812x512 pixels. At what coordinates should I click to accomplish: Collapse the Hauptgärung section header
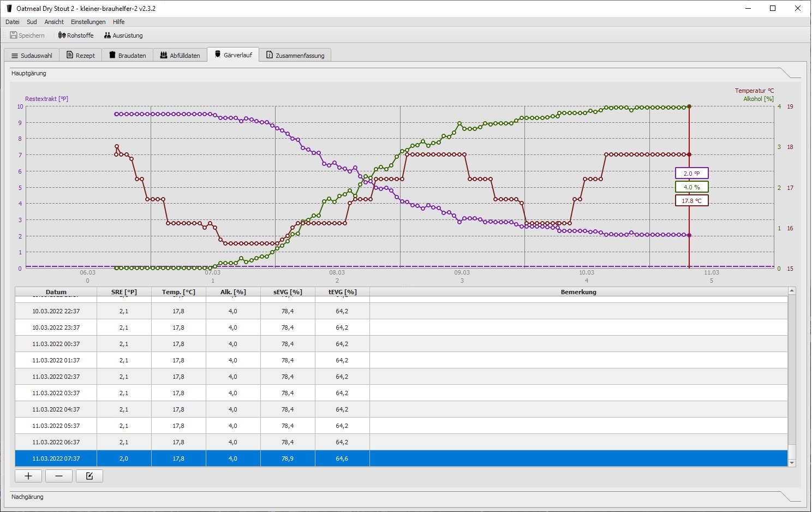(28, 73)
